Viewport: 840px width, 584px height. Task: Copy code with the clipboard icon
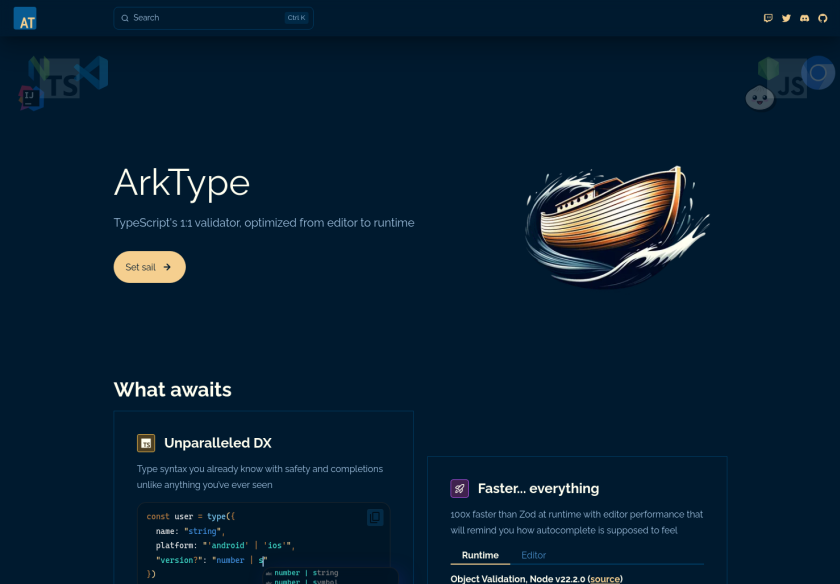point(375,517)
